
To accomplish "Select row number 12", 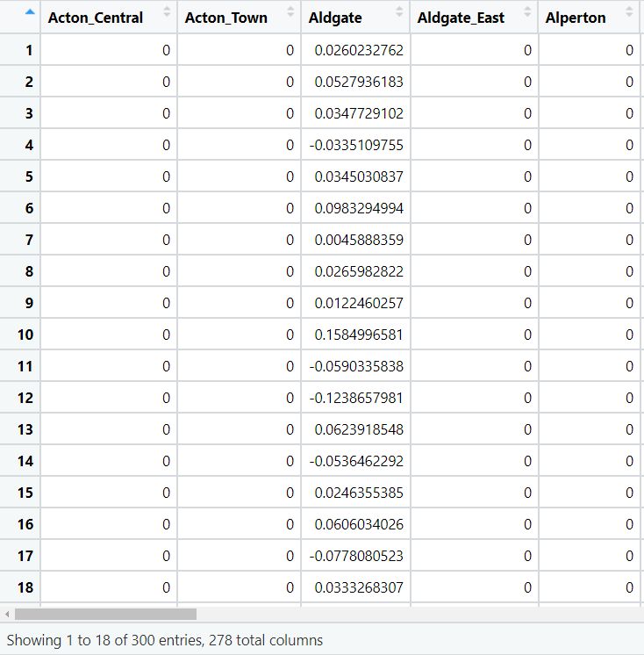I will tap(25, 398).
